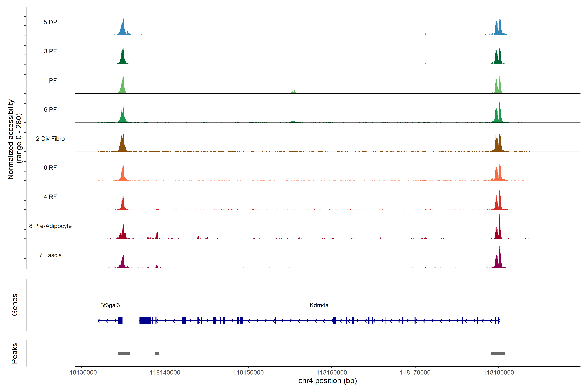The width and height of the screenshot is (588, 392).
Task: Click the chr4 position (bp) axis title
Action: click(327, 381)
